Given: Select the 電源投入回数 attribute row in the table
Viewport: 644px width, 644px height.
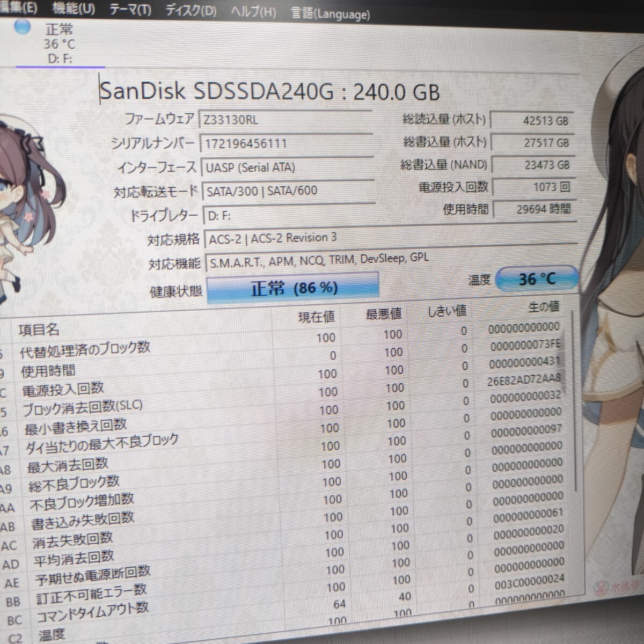Looking at the screenshot, I should pos(284,376).
